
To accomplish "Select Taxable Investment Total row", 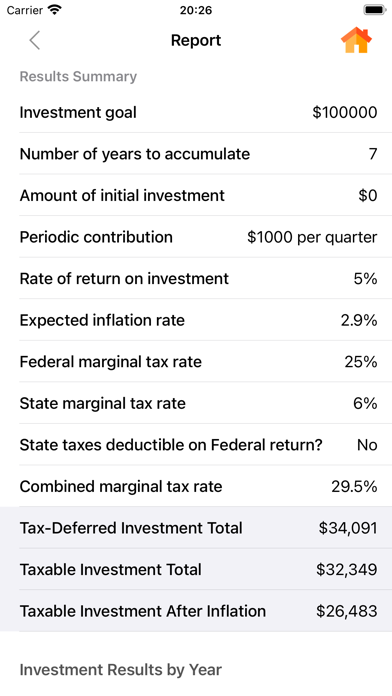I will 196,569.
